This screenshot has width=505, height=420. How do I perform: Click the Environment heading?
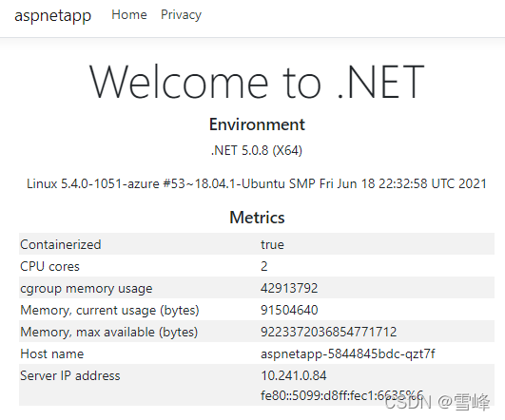pyautogui.click(x=257, y=124)
